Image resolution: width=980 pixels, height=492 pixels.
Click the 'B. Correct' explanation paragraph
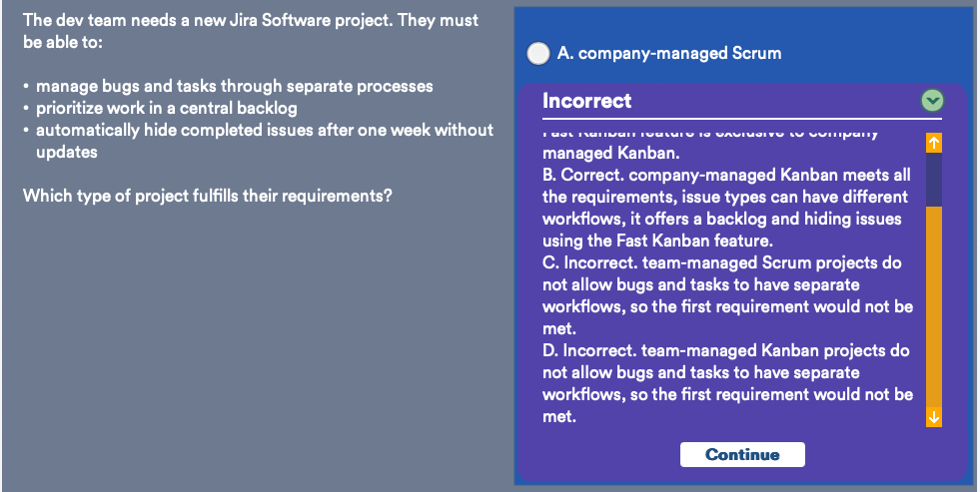coord(726,208)
